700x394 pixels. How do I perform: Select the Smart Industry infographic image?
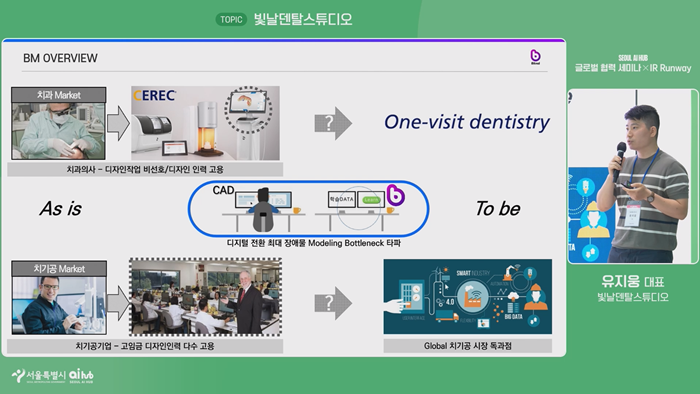point(467,297)
